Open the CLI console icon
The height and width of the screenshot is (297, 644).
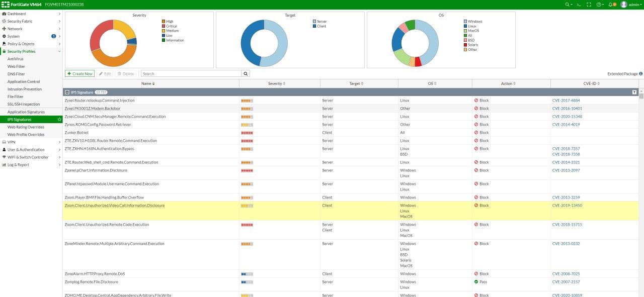[579, 4]
